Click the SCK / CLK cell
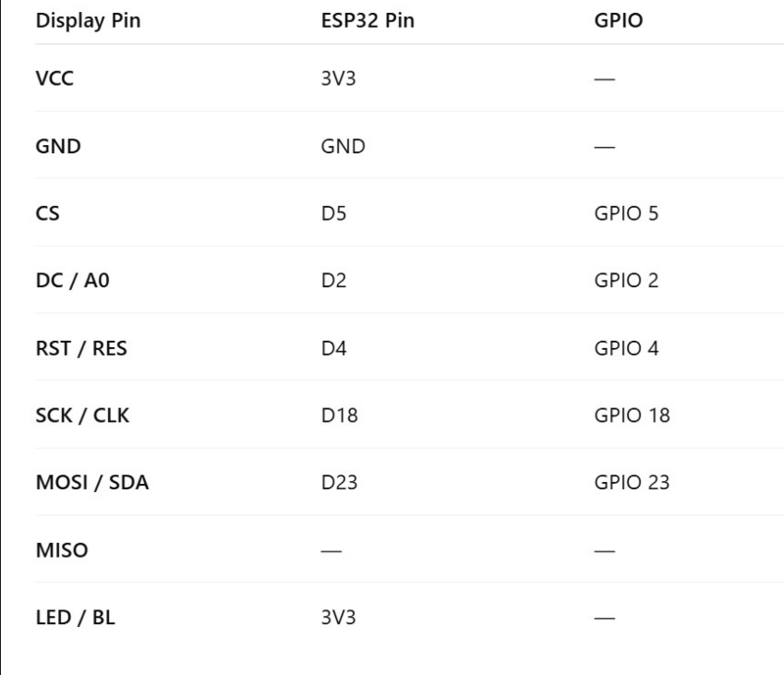This screenshot has width=784, height=675. [x=82, y=416]
